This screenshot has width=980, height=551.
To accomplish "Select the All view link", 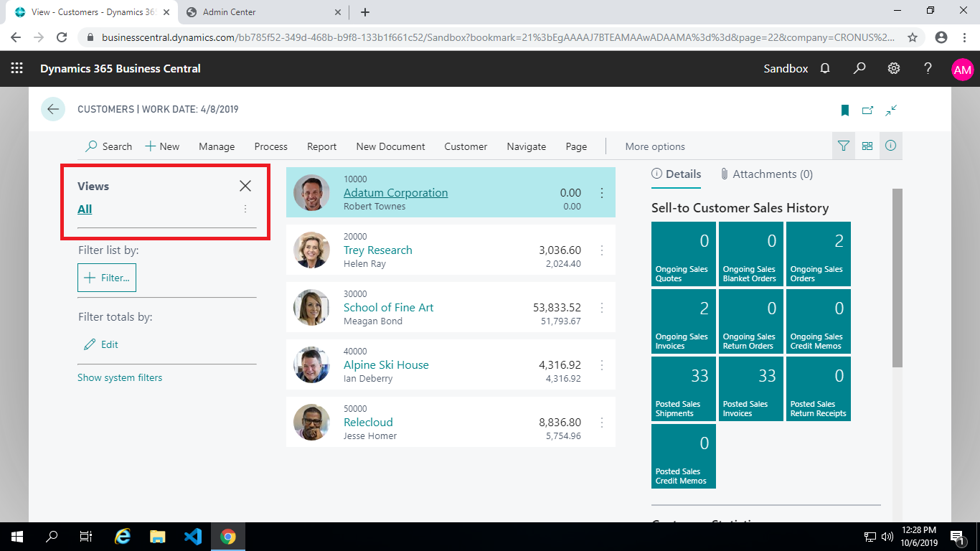I will coord(85,209).
